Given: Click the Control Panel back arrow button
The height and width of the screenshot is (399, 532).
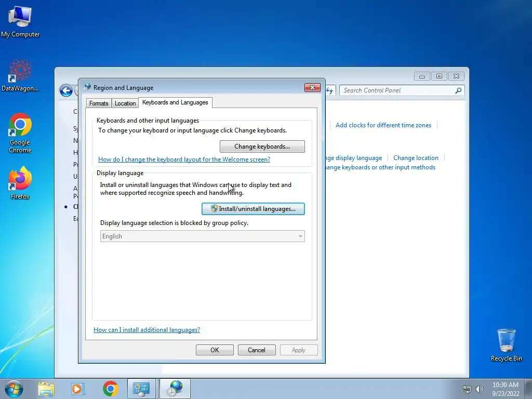Looking at the screenshot, I should coord(66,90).
